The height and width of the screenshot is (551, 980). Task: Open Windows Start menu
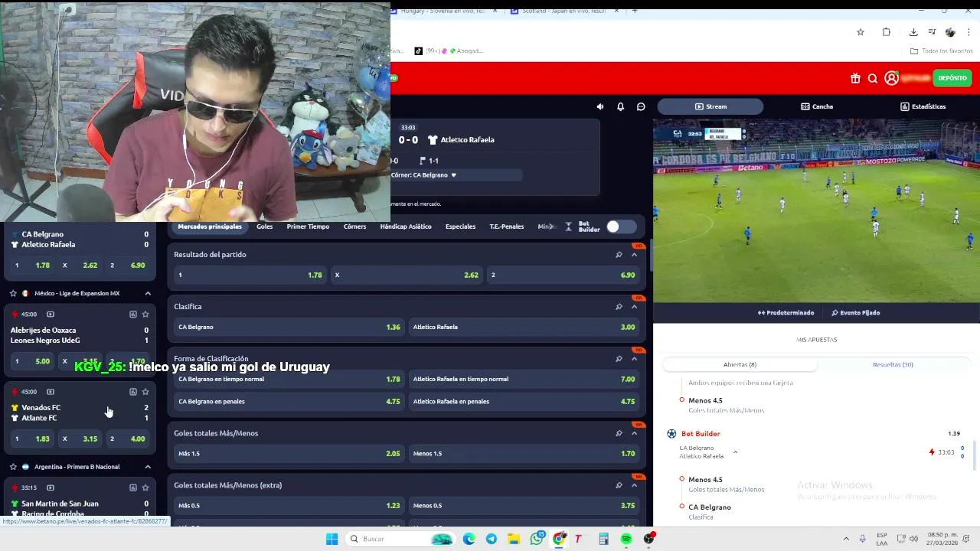tap(332, 539)
